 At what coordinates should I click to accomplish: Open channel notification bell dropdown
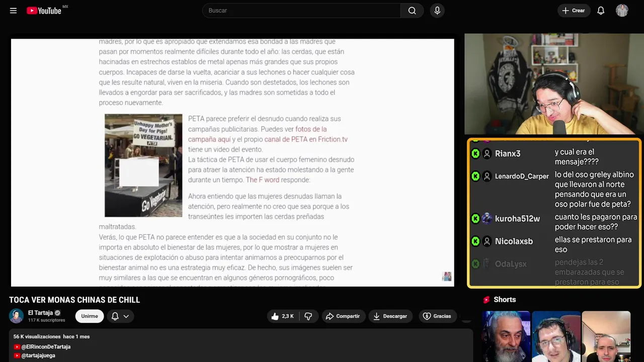coord(120,316)
